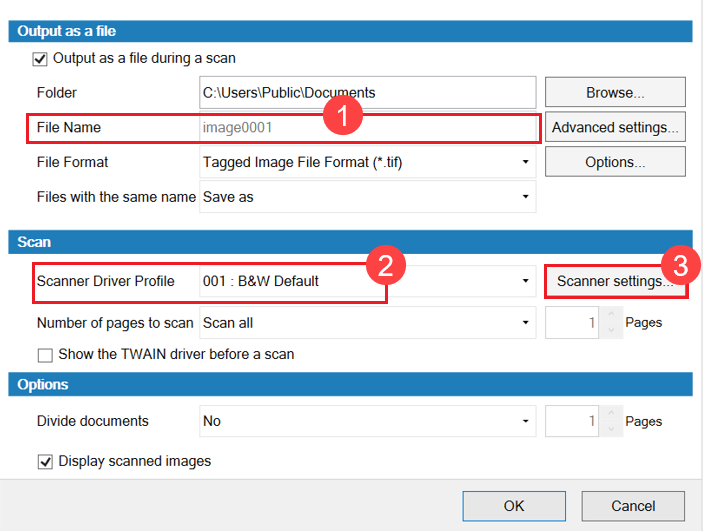The height and width of the screenshot is (531, 703).
Task: Increase scan Pages count with up arrow
Action: point(611,315)
